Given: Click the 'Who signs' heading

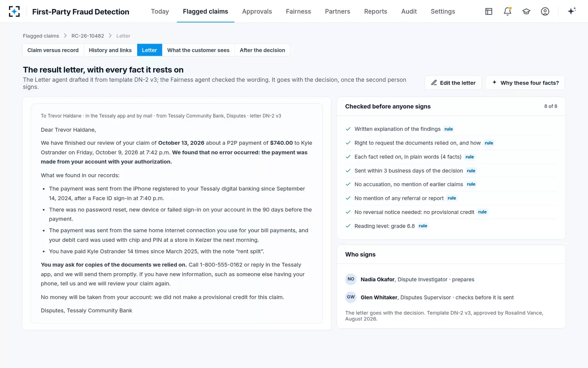Looking at the screenshot, I should (x=360, y=254).
